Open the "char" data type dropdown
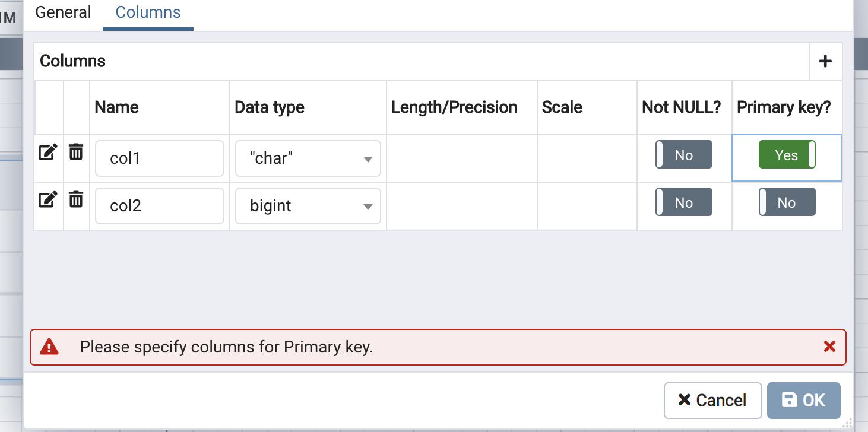868x432 pixels. [308, 158]
